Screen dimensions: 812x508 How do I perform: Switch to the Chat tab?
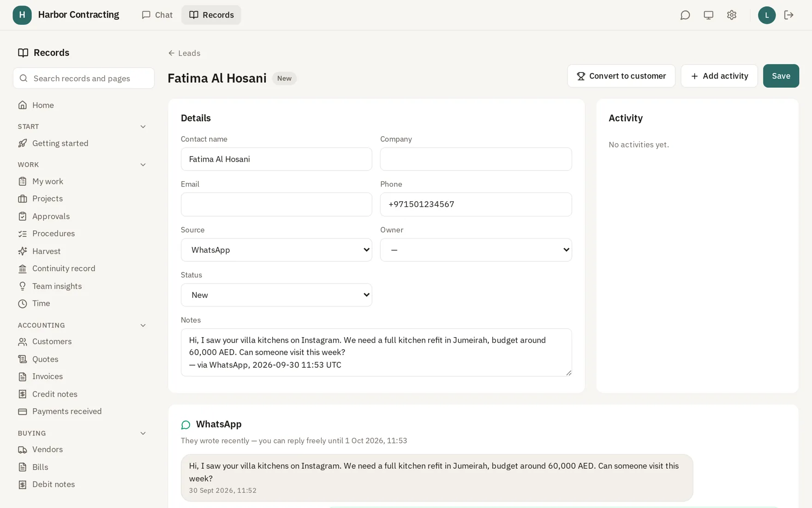[157, 15]
